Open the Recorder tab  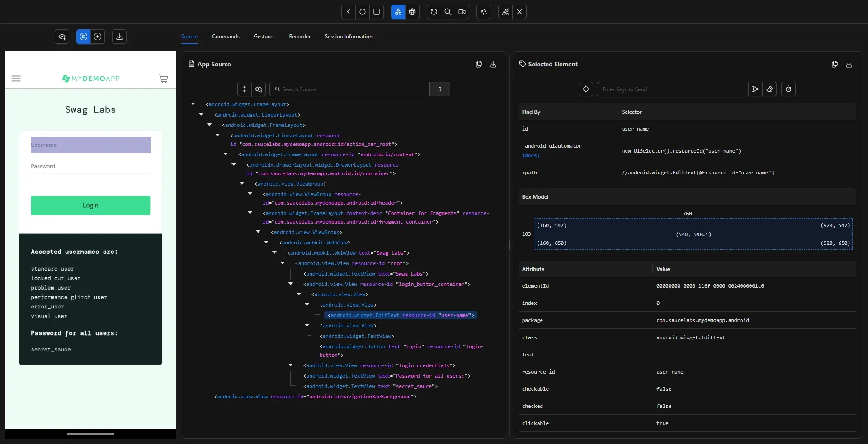coord(300,37)
